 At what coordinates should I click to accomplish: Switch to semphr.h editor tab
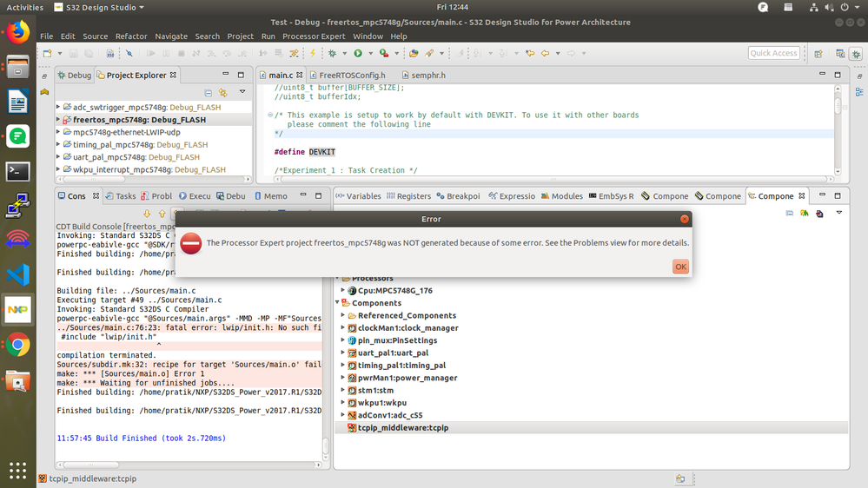tap(423, 76)
